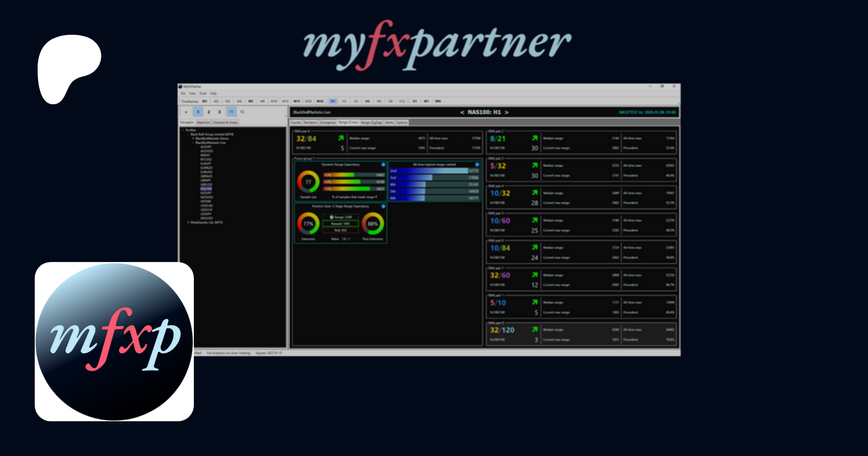Click the next symbol arrow beside NAS100
Screen dimensions: 868x456
point(506,112)
